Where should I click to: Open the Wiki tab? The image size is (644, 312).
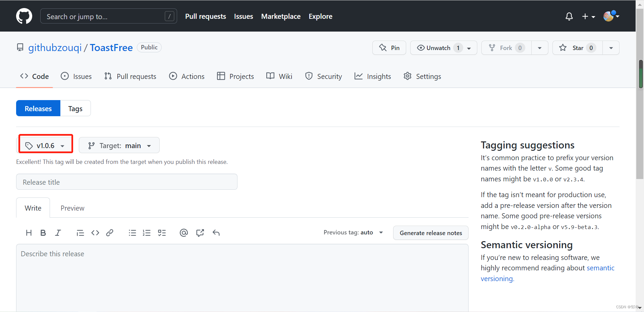[279, 76]
